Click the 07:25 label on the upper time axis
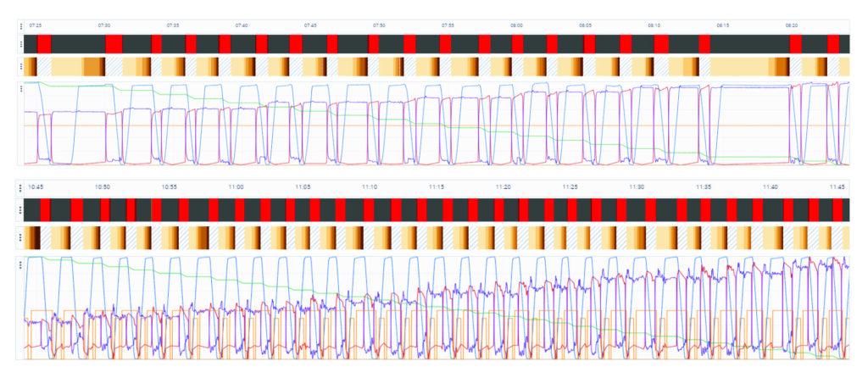 coord(35,26)
